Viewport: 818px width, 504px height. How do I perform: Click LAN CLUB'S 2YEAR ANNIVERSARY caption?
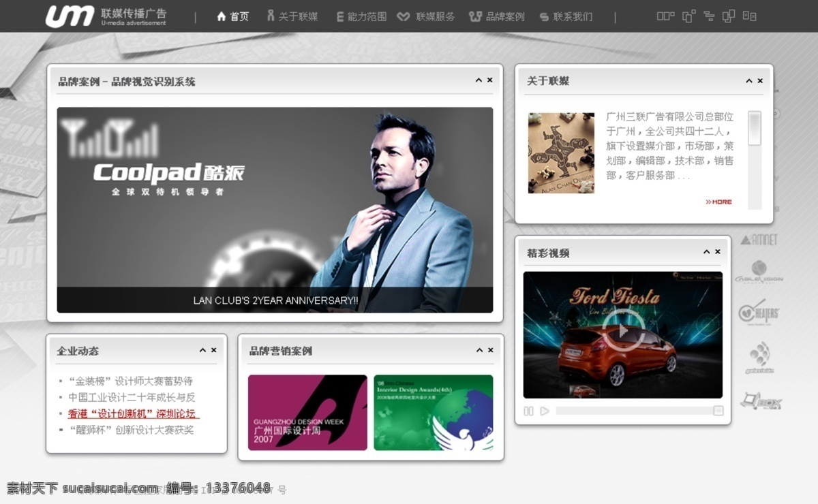(x=275, y=300)
